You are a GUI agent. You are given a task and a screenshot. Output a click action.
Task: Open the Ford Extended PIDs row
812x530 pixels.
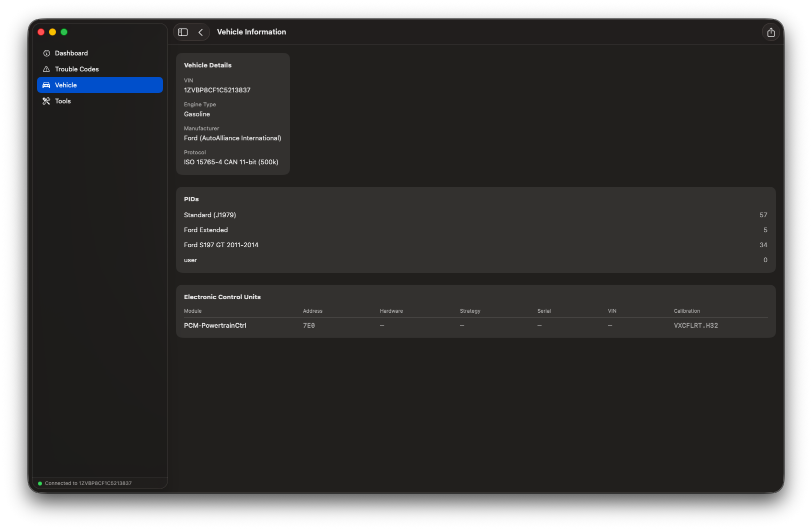pyautogui.click(x=475, y=230)
